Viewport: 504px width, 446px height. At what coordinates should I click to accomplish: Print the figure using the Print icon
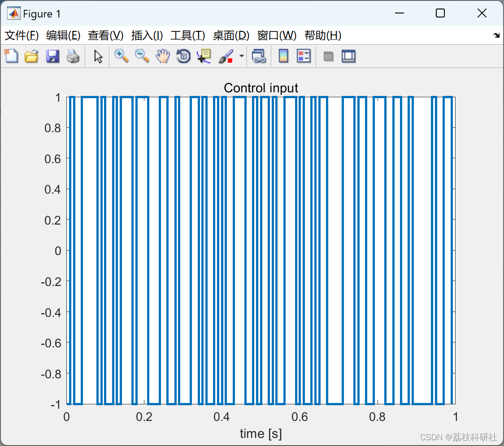73,56
